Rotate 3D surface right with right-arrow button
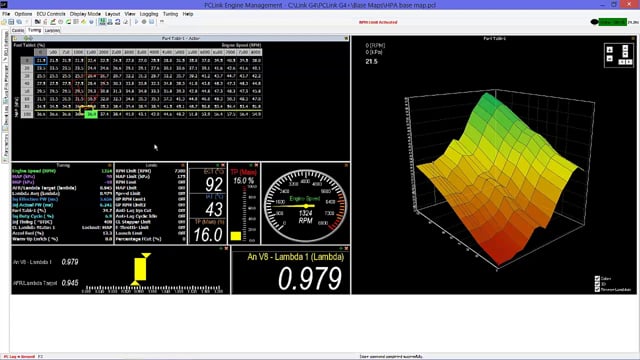The image size is (640, 360). click(x=629, y=62)
